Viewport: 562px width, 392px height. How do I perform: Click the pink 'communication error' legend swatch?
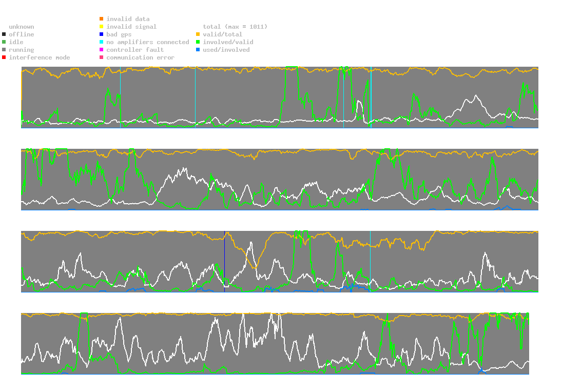coord(102,57)
